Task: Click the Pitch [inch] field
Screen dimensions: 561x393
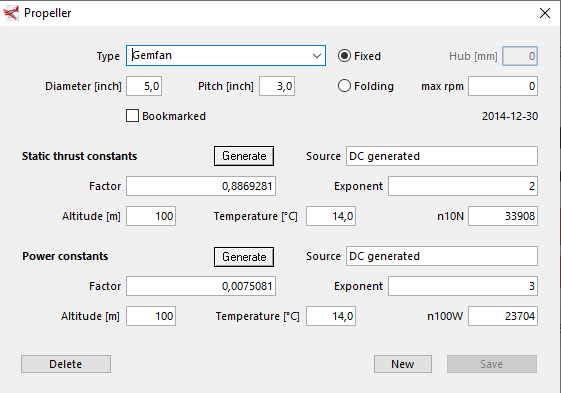Action: 277,86
